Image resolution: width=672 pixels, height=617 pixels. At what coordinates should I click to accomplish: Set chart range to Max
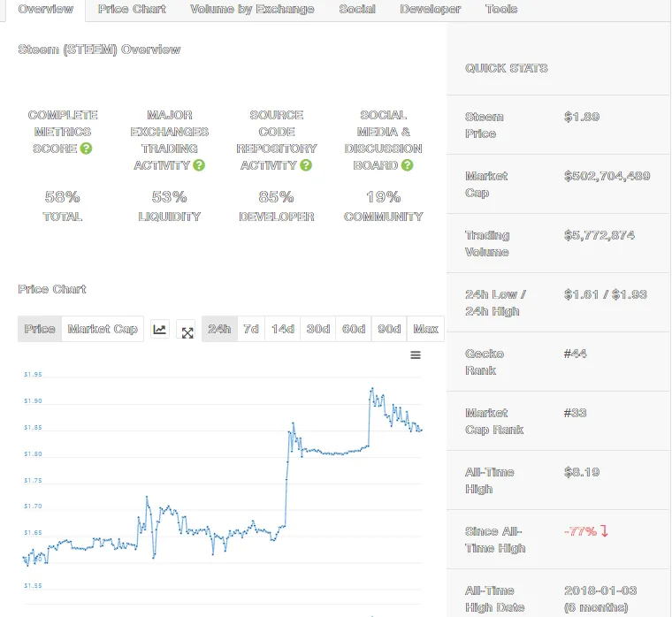coord(425,329)
